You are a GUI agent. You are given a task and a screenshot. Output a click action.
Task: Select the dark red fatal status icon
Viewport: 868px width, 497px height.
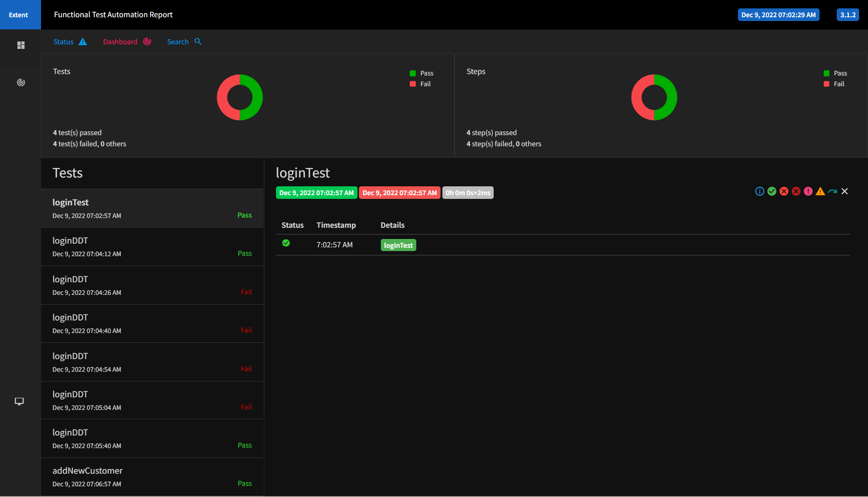click(x=796, y=191)
